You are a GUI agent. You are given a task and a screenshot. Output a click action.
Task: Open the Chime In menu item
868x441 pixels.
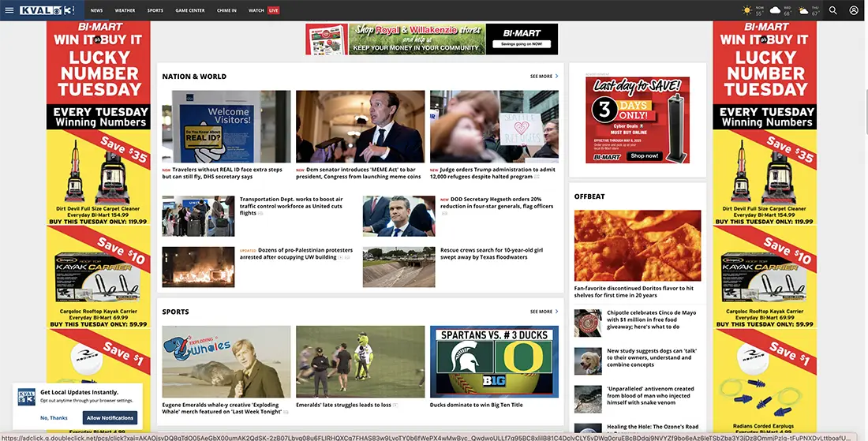(226, 10)
